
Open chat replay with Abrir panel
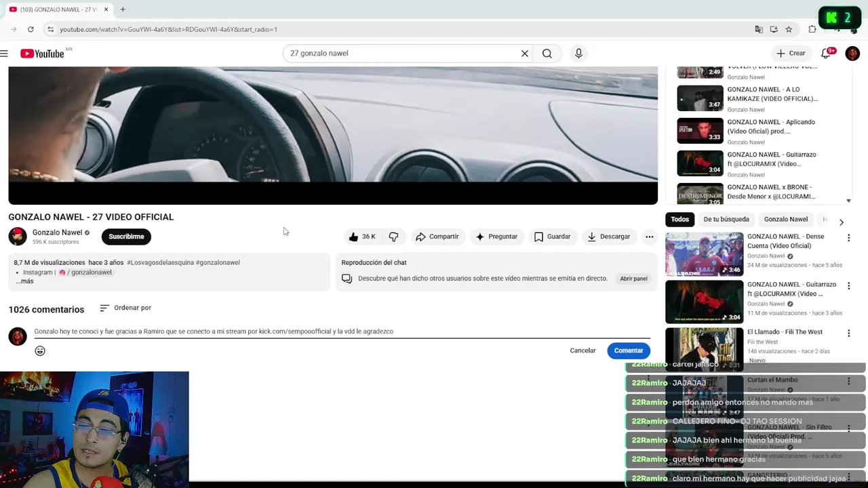click(633, 279)
